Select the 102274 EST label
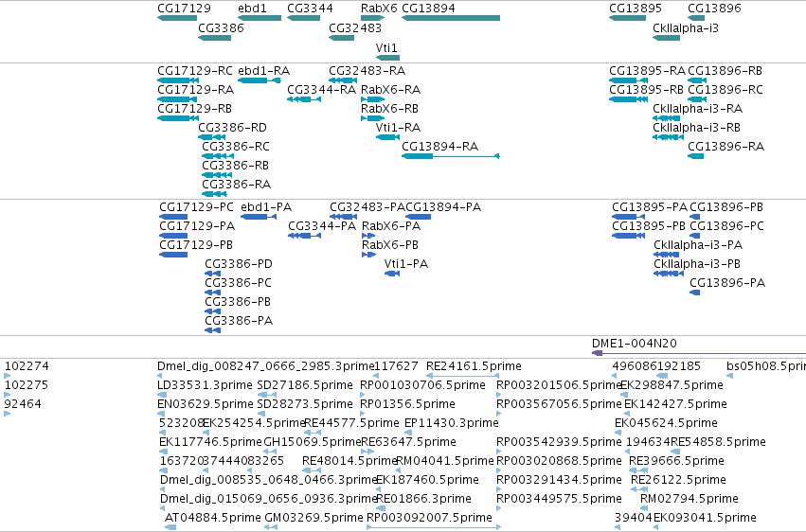The width and height of the screenshot is (806, 532). 27,366
